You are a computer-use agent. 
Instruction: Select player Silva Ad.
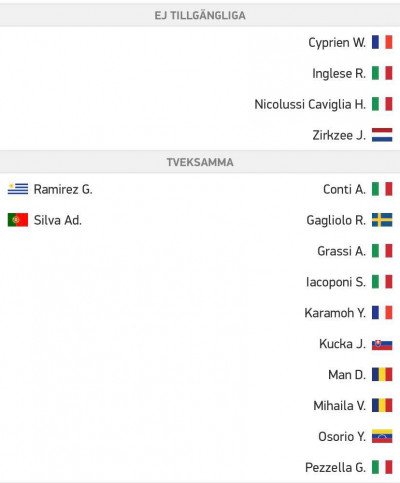58,220
